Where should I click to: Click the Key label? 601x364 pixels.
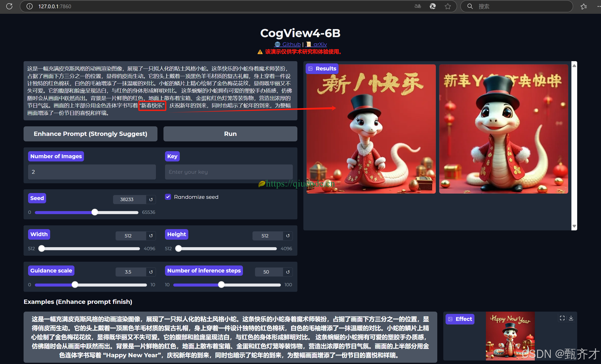172,156
